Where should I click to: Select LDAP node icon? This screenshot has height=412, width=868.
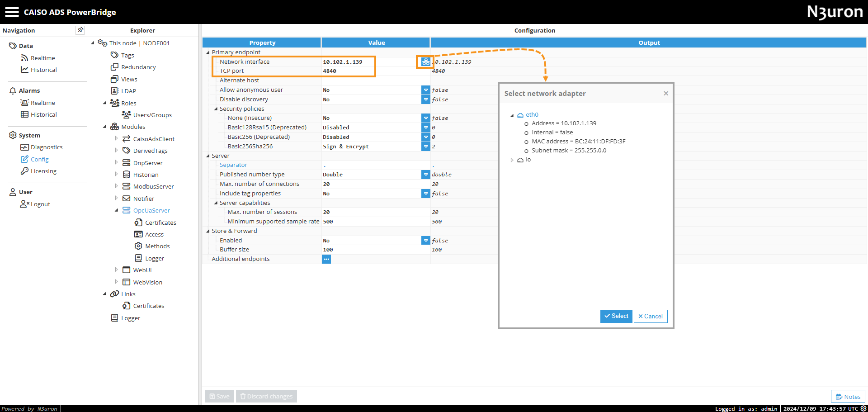coord(114,91)
